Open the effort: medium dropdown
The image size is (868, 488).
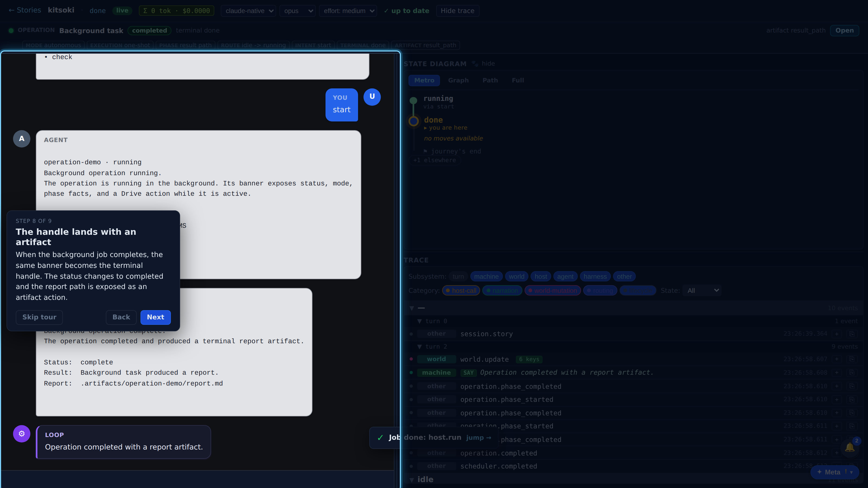(348, 11)
